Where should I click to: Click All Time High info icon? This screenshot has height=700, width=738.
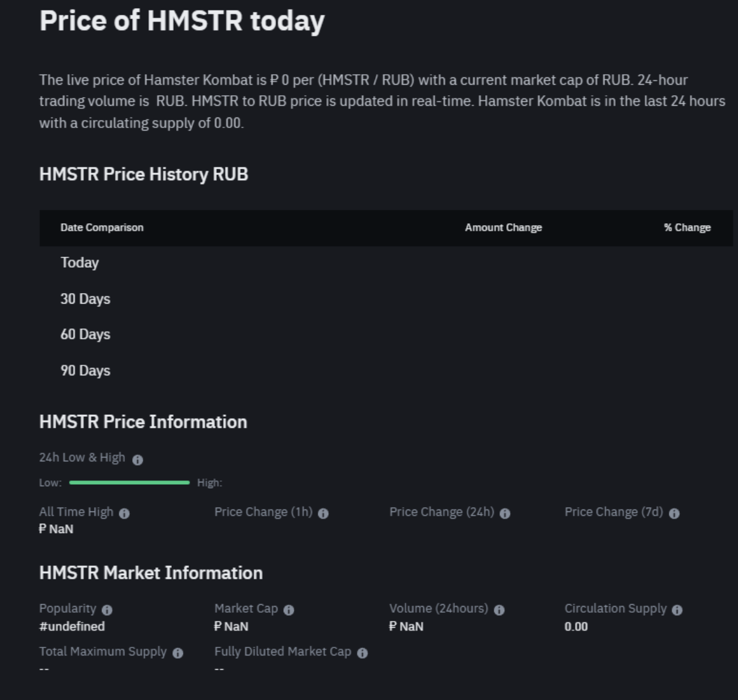click(x=124, y=514)
